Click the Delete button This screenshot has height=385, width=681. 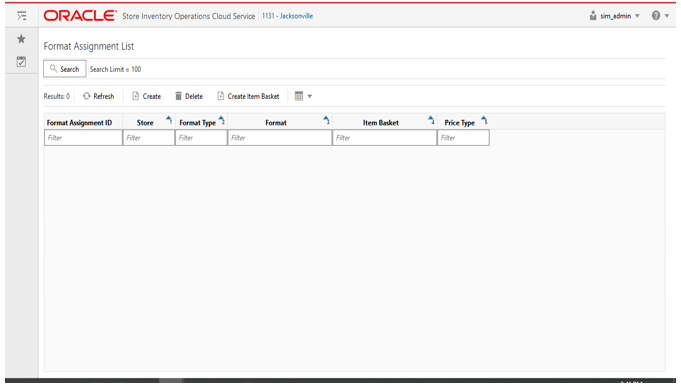(x=189, y=96)
